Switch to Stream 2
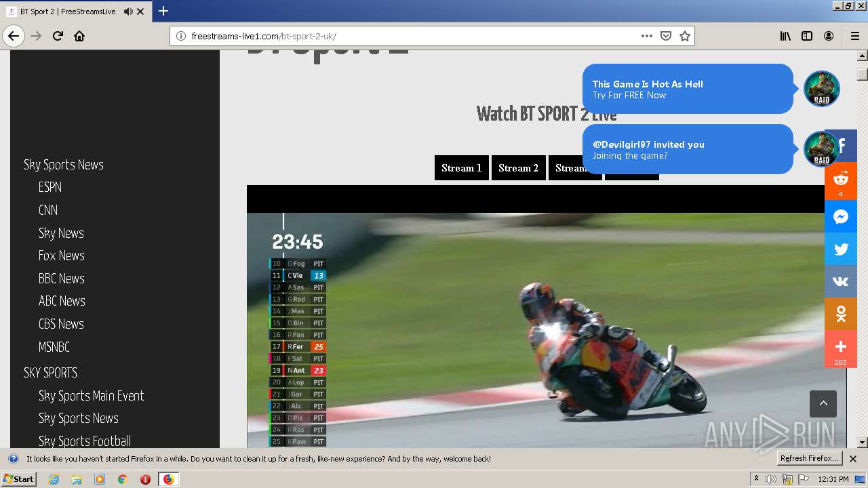 519,168
